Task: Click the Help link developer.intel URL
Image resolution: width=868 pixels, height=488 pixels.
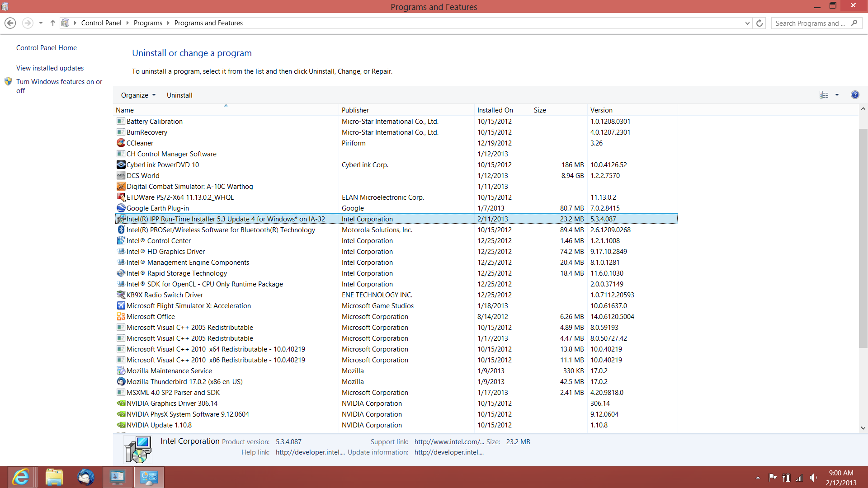Action: [310, 452]
